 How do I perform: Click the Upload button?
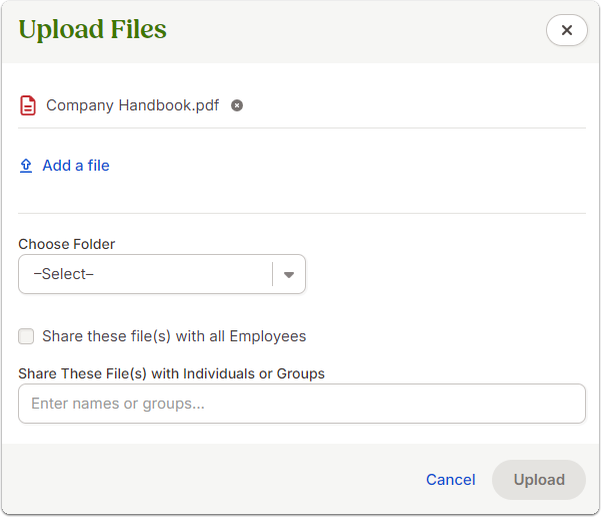(x=539, y=479)
